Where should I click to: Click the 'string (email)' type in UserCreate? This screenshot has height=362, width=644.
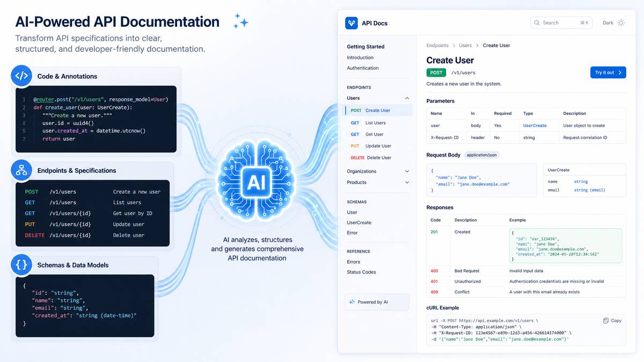pos(590,190)
